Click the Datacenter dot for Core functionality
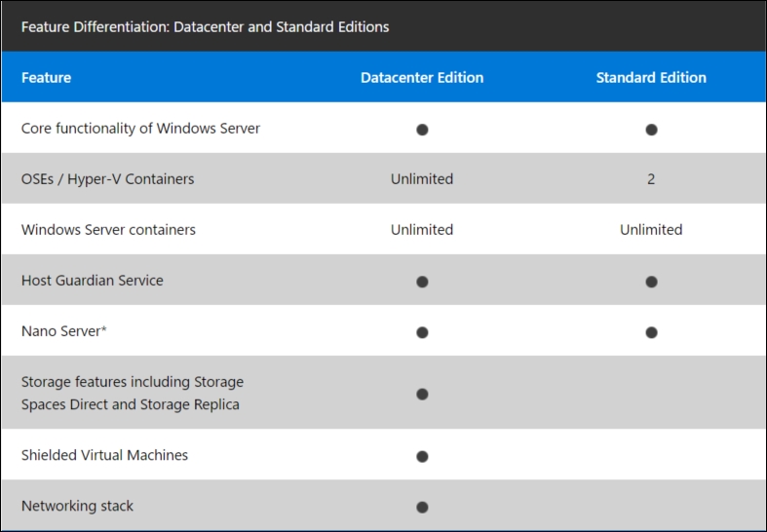 [422, 130]
